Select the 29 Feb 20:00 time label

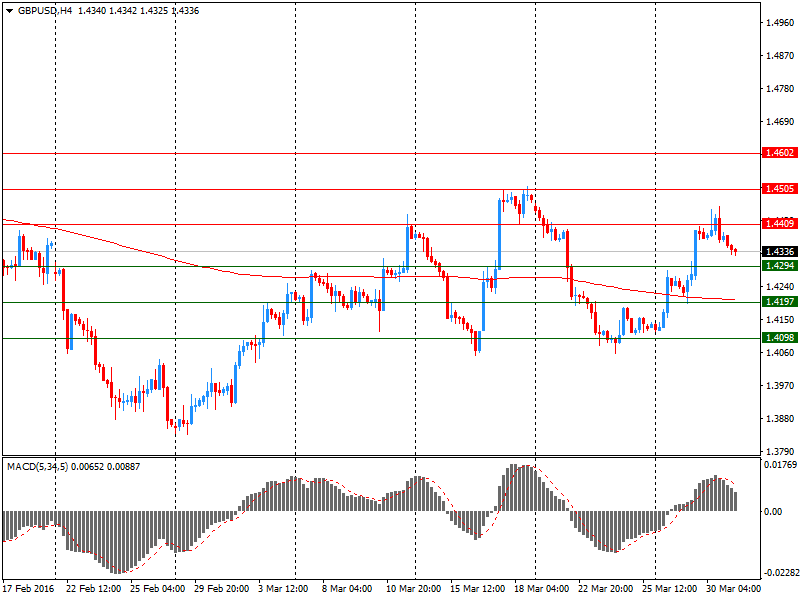coord(222,589)
